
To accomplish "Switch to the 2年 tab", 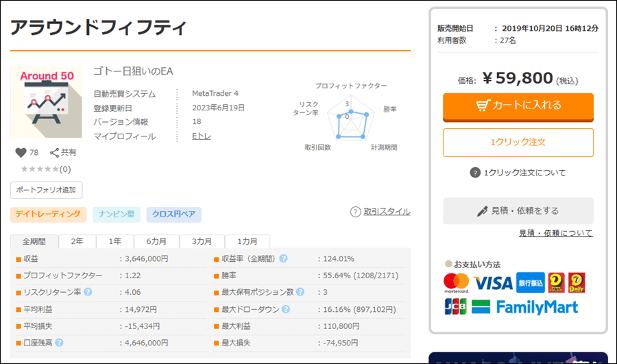I will 77,241.
